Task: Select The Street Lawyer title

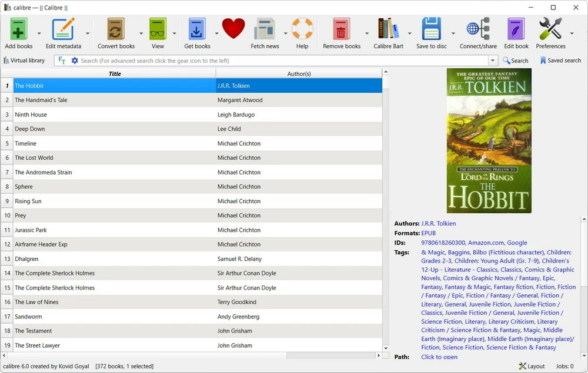Action: pyautogui.click(x=37, y=345)
